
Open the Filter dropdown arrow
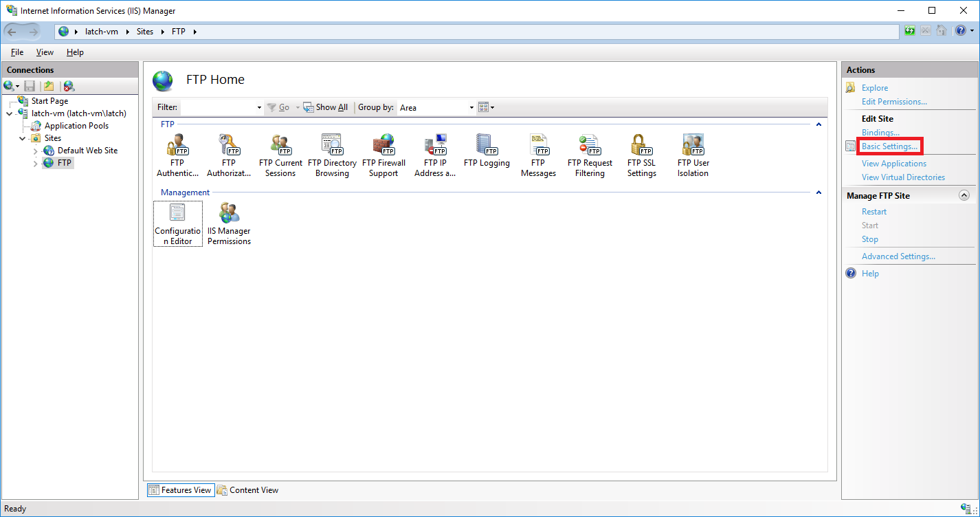pyautogui.click(x=259, y=108)
